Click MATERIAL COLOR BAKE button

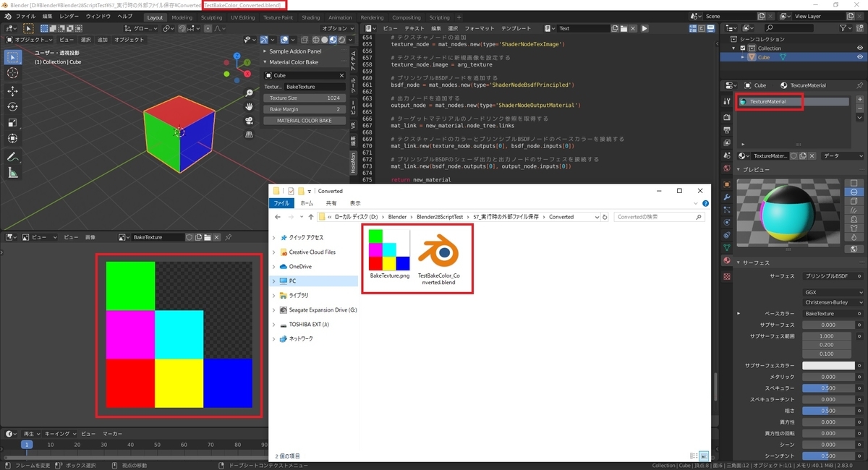point(305,121)
